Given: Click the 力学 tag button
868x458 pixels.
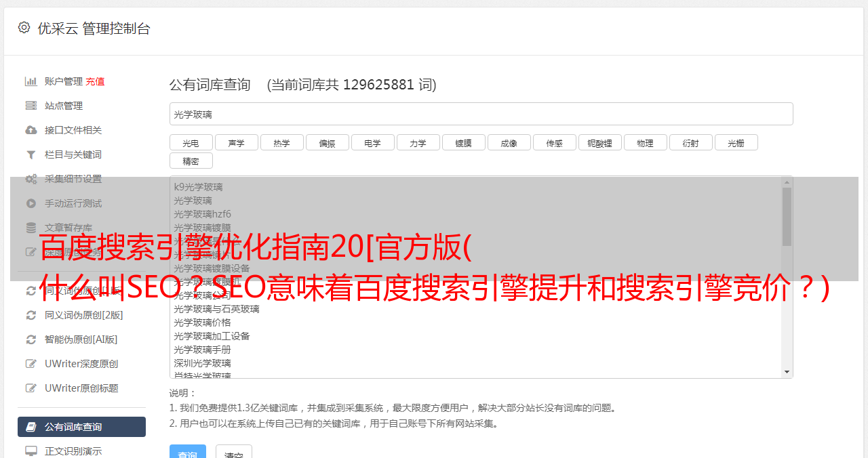Looking at the screenshot, I should pyautogui.click(x=418, y=142).
